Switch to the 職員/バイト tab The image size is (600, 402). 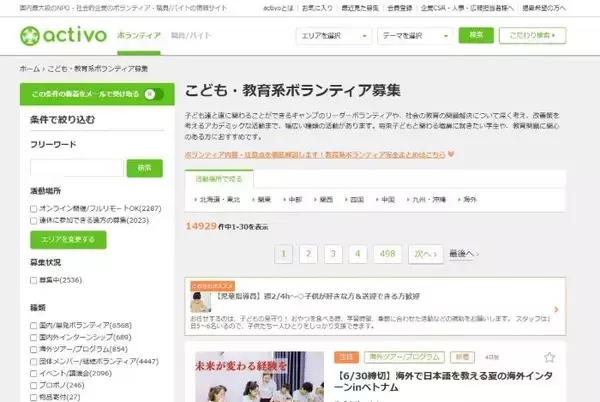click(191, 36)
